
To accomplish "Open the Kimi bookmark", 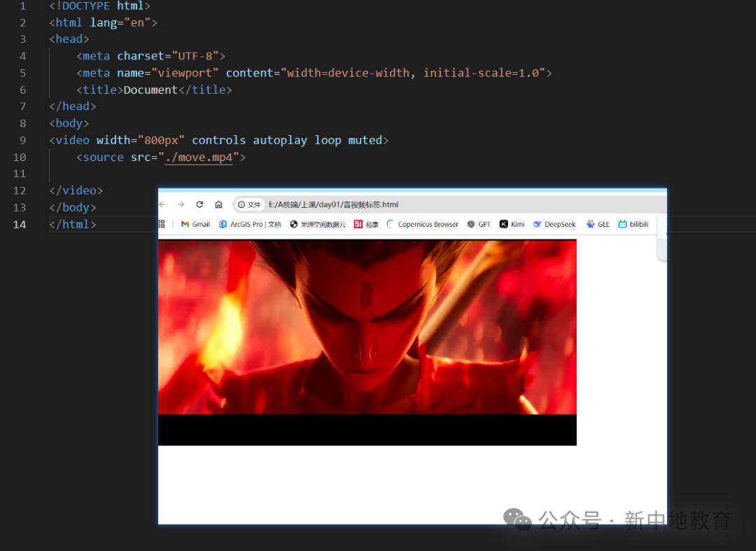I will [x=512, y=224].
